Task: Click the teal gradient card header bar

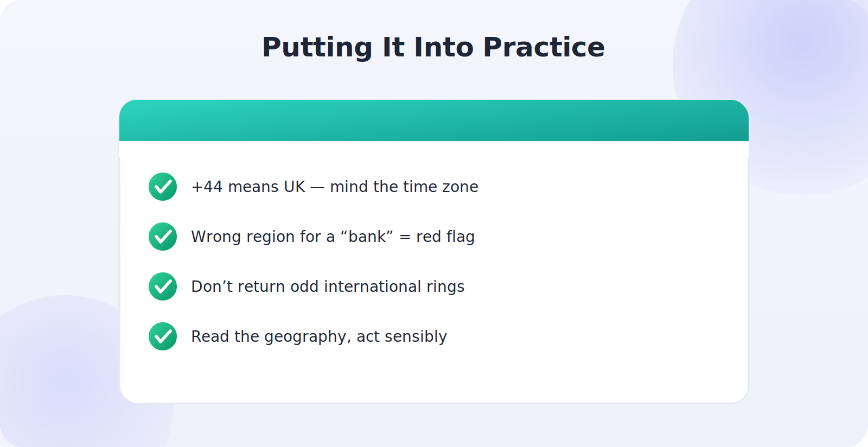Action: [434, 120]
